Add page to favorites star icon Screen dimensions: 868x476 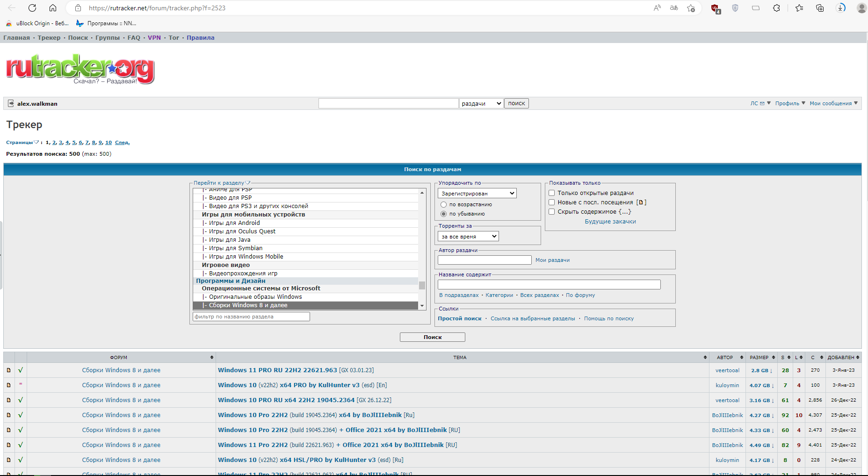[x=691, y=8]
